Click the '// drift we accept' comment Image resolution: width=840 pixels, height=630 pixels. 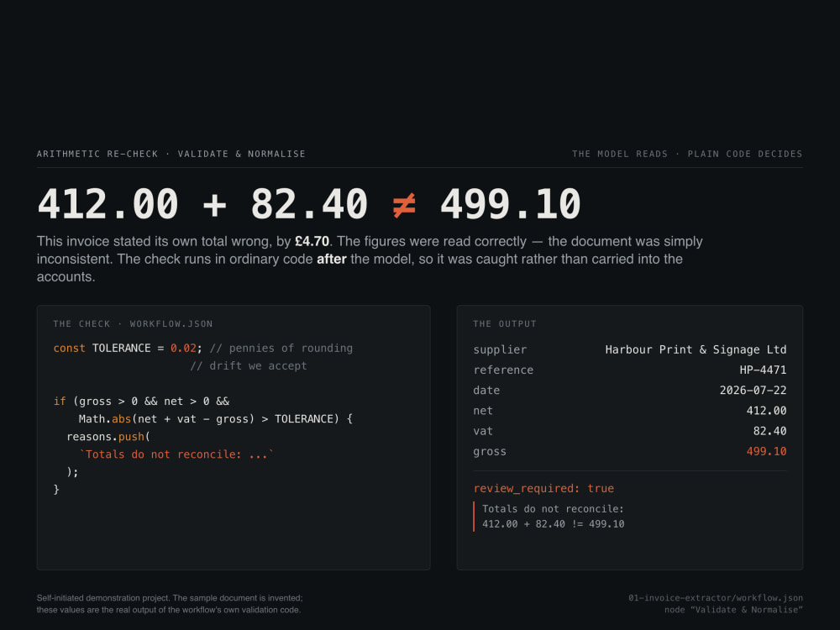point(249,366)
